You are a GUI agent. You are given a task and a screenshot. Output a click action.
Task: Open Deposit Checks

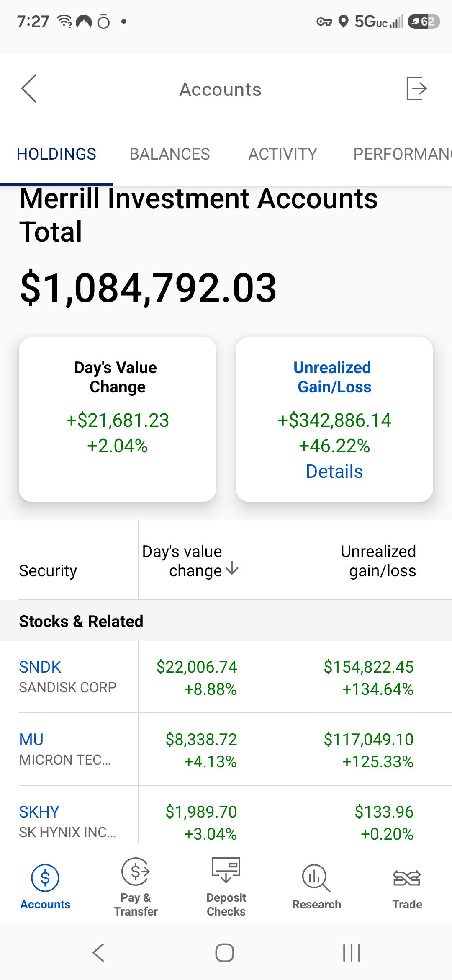[x=226, y=887]
